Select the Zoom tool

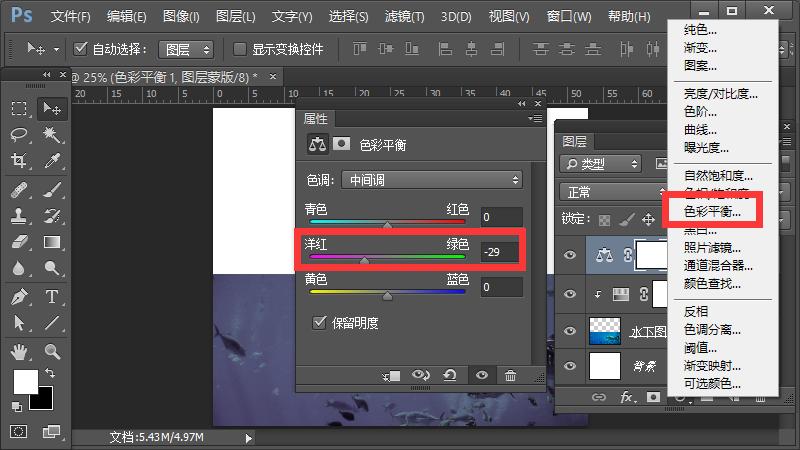pos(52,352)
